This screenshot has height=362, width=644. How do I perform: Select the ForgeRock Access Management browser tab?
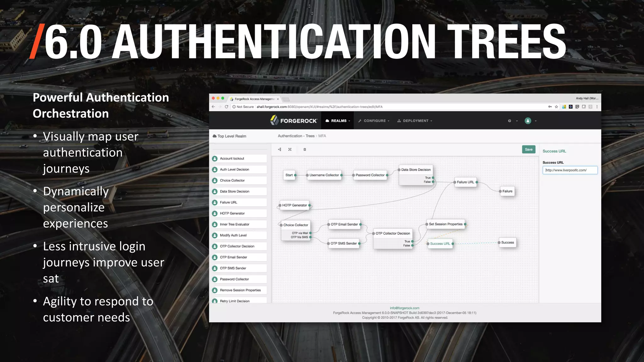click(254, 99)
